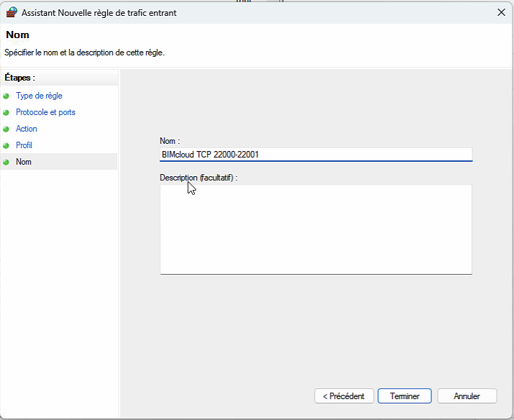This screenshot has height=420, width=514.
Task: Click the 'Étapes :' sidebar header
Action: point(19,78)
